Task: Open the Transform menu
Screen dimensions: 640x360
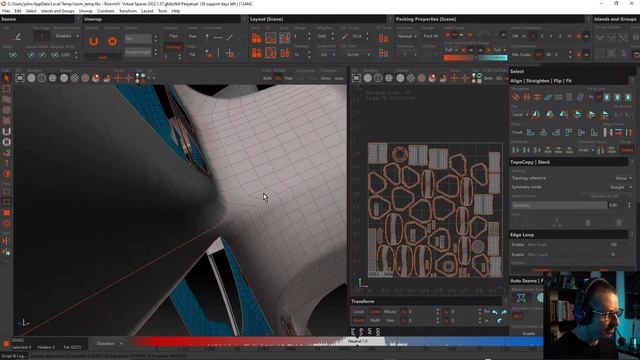Action: click(128, 11)
